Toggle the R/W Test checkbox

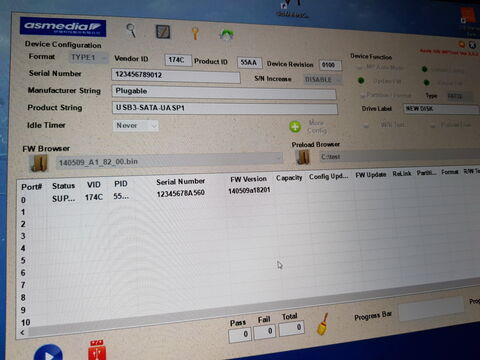[367, 125]
